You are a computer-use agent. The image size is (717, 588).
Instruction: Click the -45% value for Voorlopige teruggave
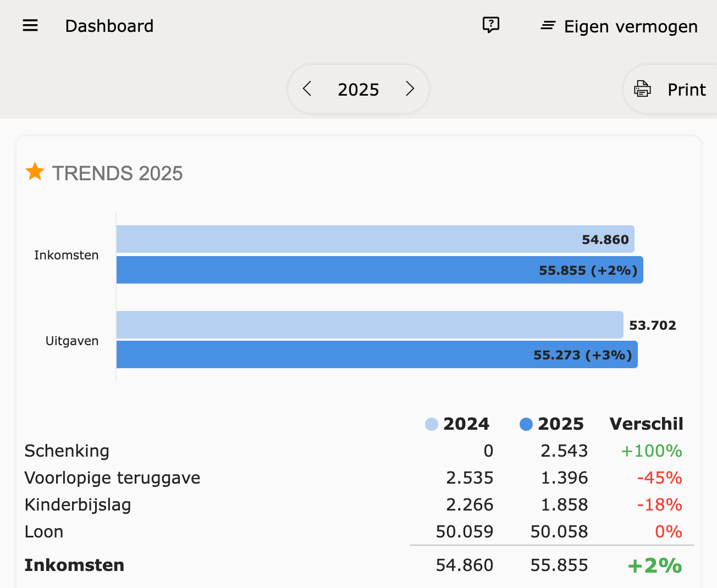(659, 478)
